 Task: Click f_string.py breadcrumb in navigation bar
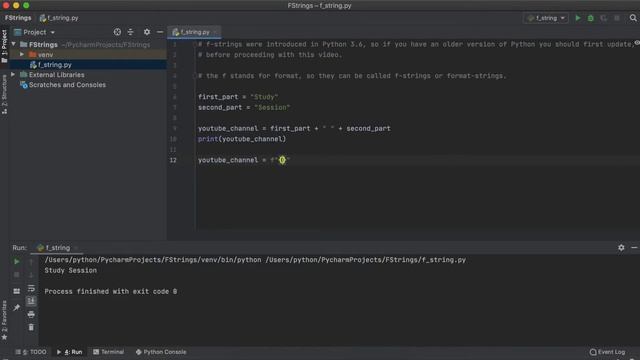(x=59, y=18)
